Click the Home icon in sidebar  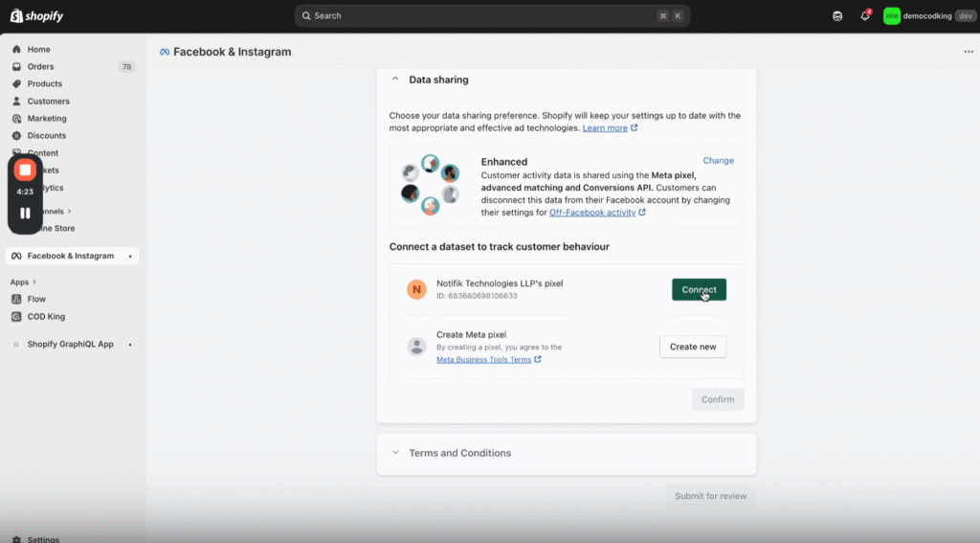point(17,50)
